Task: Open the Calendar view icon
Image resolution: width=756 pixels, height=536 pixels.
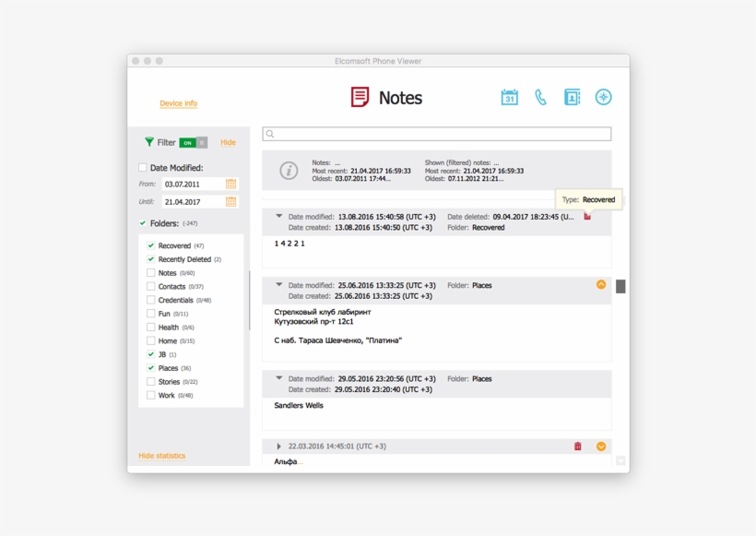Action: (509, 96)
